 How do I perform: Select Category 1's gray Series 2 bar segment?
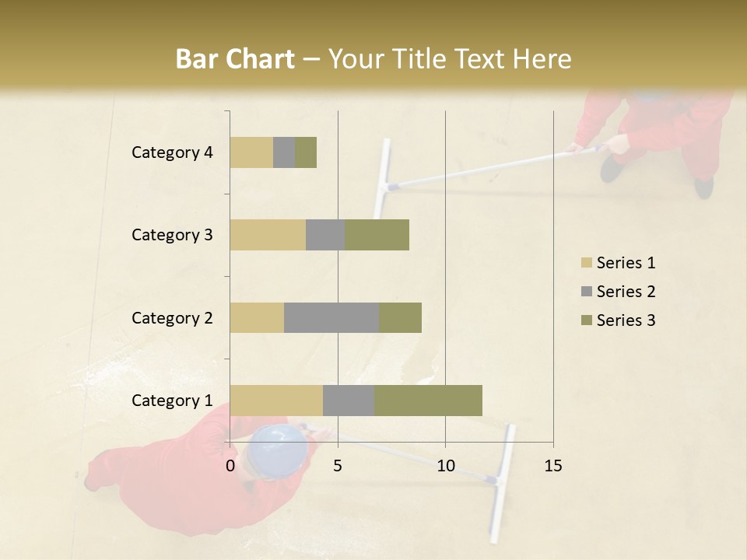349,401
